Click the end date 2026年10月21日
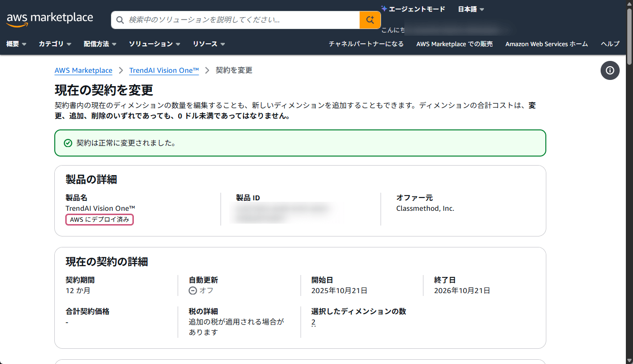Viewport: 633px width, 364px height. (x=462, y=290)
